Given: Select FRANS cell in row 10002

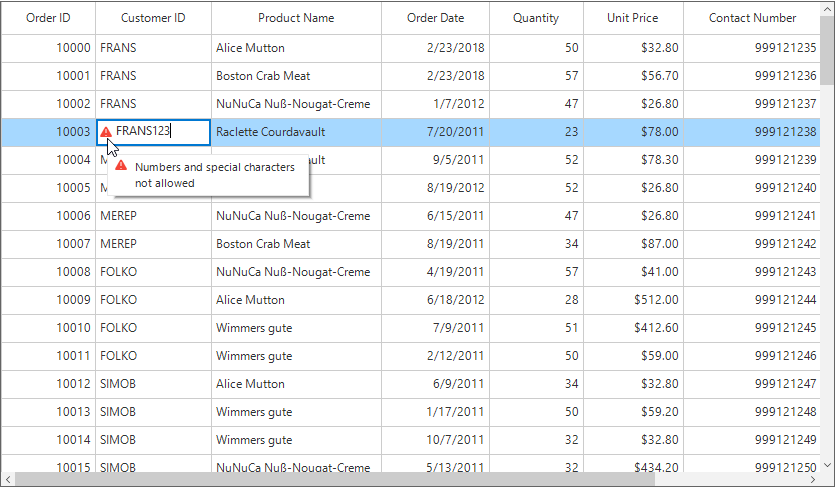Looking at the screenshot, I should [x=153, y=104].
